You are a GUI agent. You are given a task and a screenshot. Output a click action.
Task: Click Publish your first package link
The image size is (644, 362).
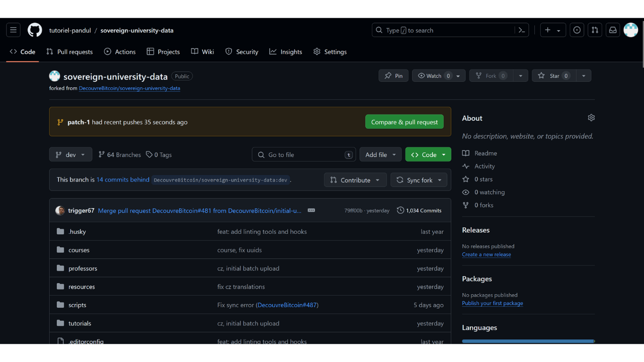[493, 303]
